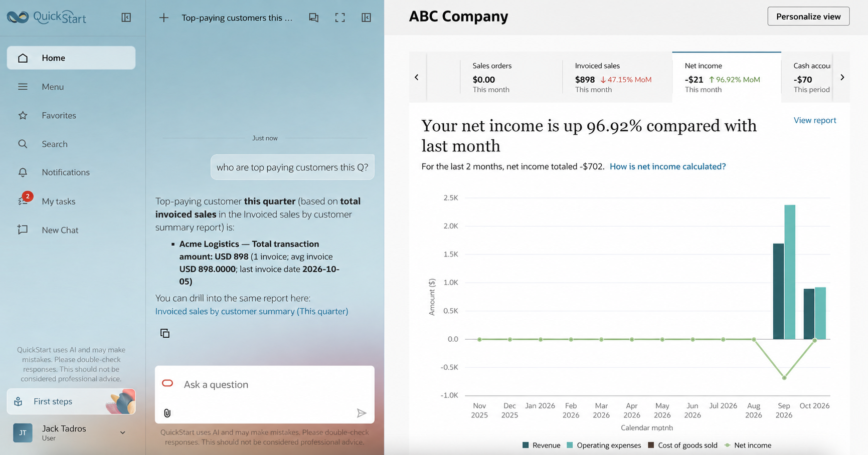Click the Acme Logistics bullet text
This screenshot has height=455, width=868.
259,263
